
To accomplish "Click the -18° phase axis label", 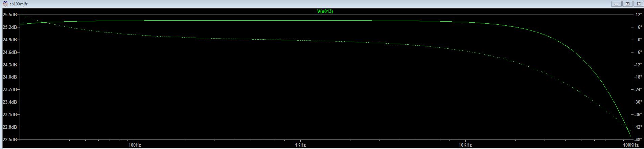I will (x=638, y=77).
